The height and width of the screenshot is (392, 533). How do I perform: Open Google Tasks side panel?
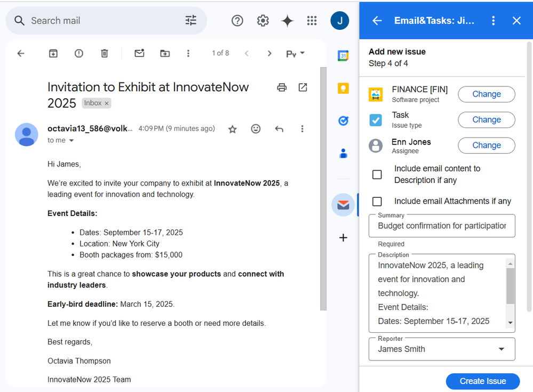pyautogui.click(x=343, y=121)
